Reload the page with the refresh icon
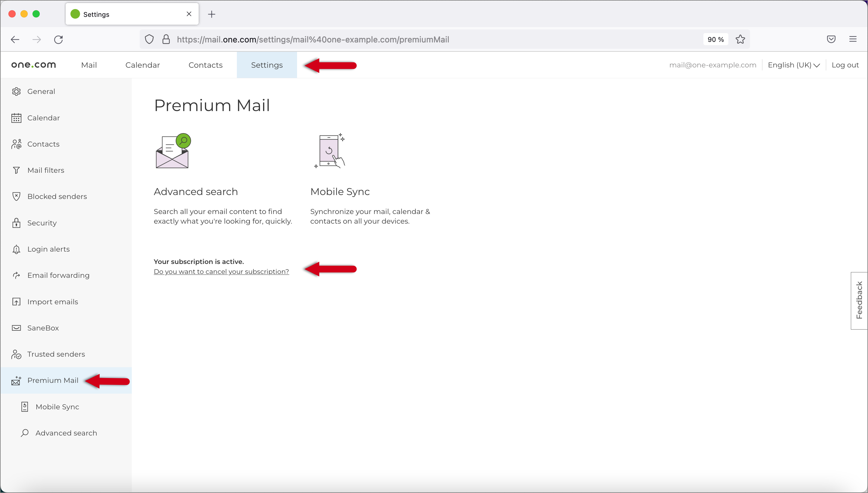 pyautogui.click(x=59, y=40)
